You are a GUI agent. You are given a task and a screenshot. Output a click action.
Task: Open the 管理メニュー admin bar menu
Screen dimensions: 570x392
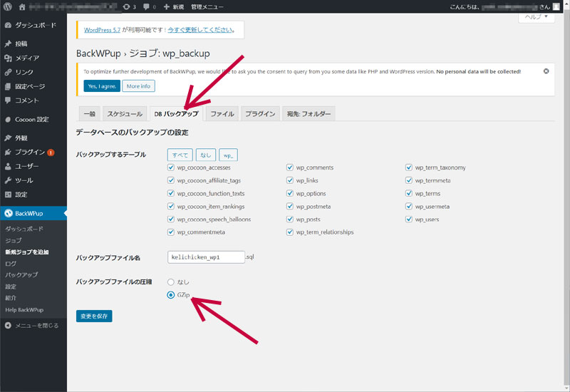[207, 6]
